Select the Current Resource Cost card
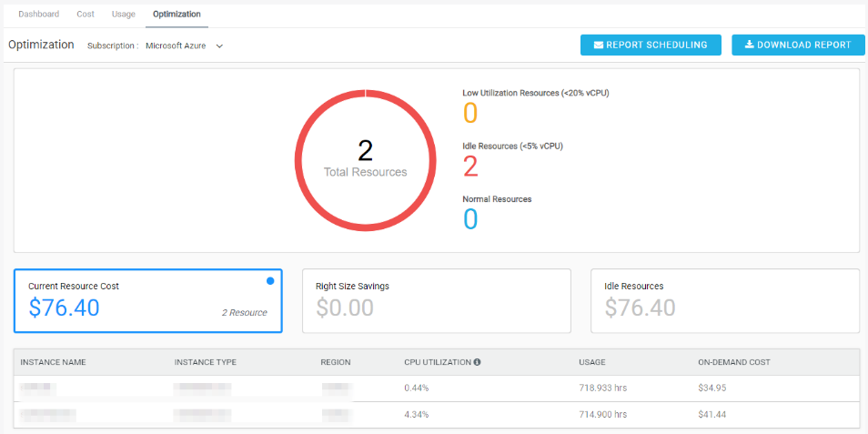This screenshot has height=434, width=868. coord(147,300)
